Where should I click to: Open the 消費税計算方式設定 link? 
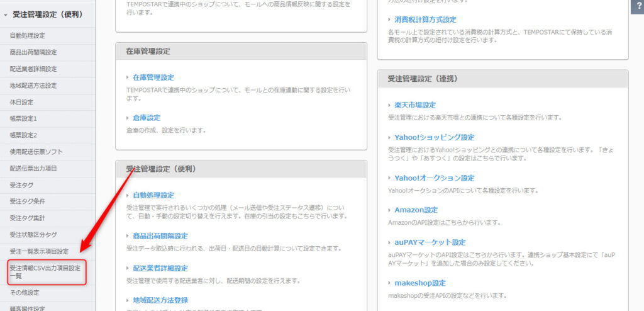click(425, 20)
